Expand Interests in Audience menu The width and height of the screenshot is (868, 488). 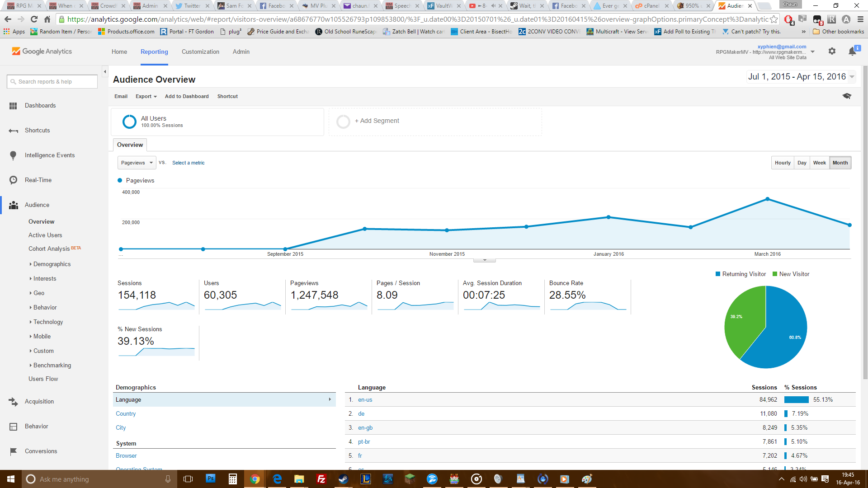[x=44, y=279]
